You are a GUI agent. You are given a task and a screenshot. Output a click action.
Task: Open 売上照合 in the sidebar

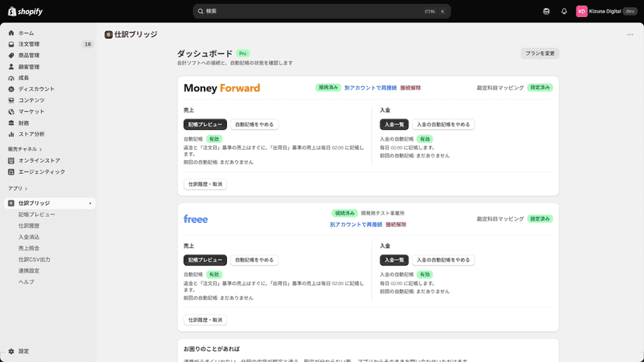click(29, 249)
